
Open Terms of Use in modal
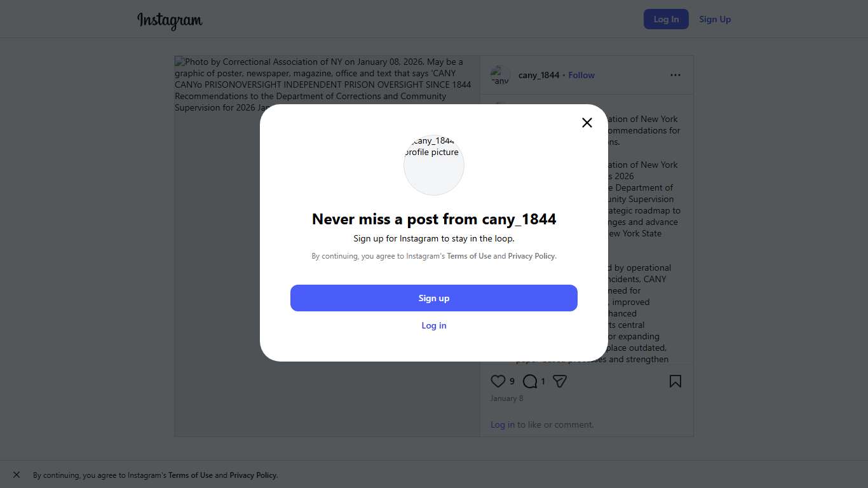coord(469,256)
